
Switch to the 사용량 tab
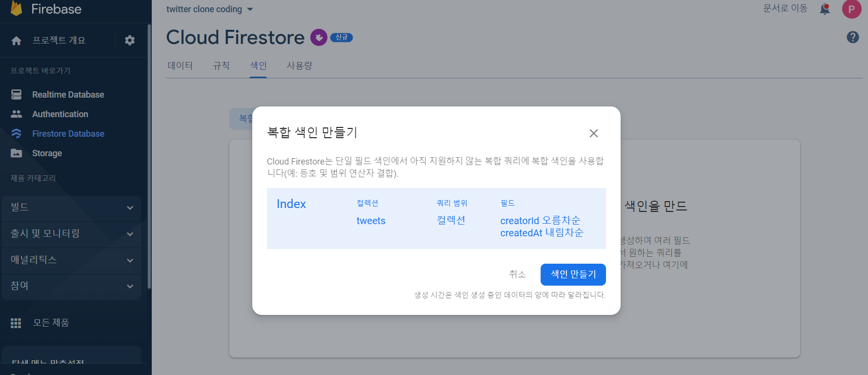(299, 65)
